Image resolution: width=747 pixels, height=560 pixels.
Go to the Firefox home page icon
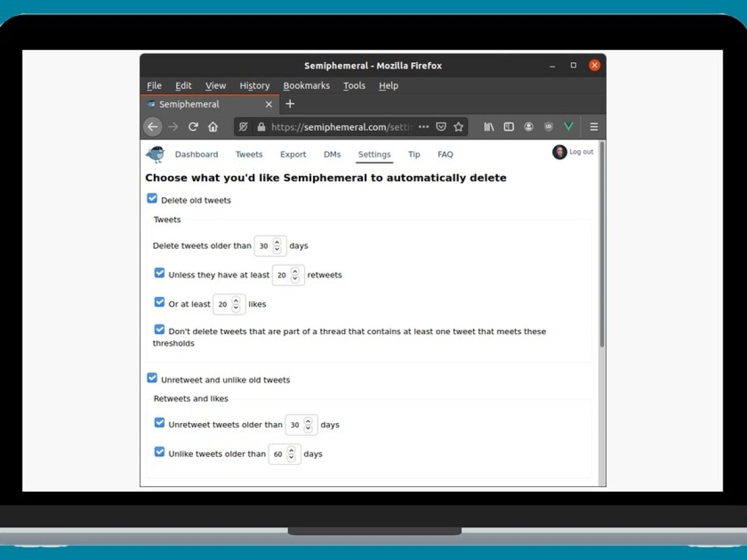(x=213, y=127)
